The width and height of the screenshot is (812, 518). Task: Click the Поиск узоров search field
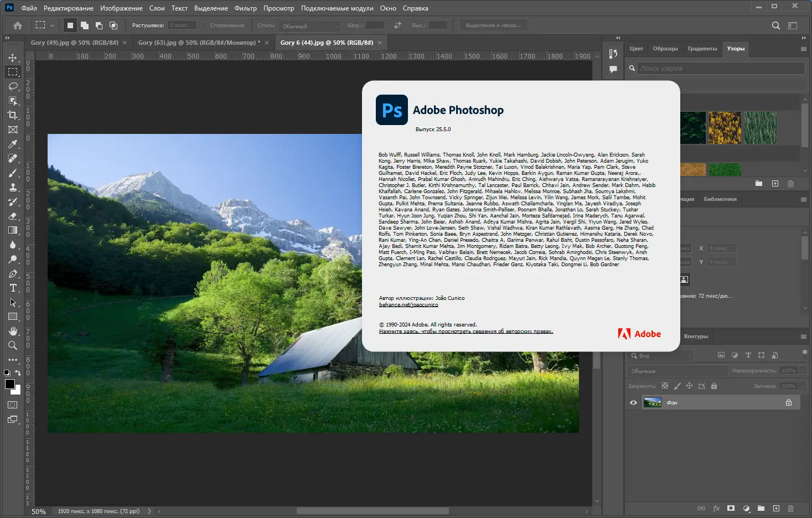[x=721, y=69]
